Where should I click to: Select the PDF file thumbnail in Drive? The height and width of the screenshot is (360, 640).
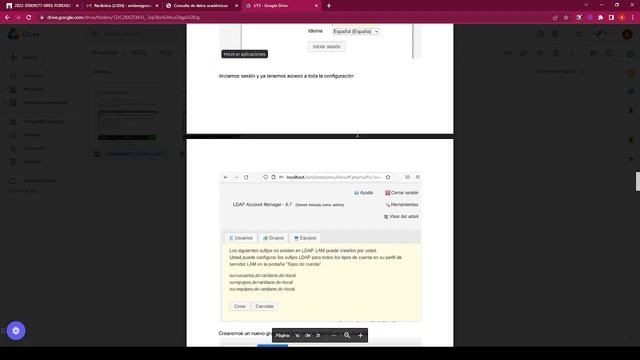coord(127,121)
